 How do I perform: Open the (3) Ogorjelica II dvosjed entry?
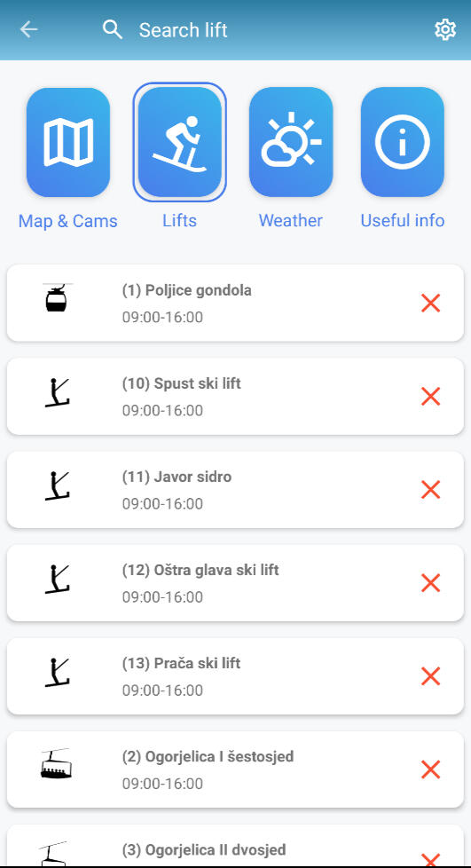click(235, 846)
